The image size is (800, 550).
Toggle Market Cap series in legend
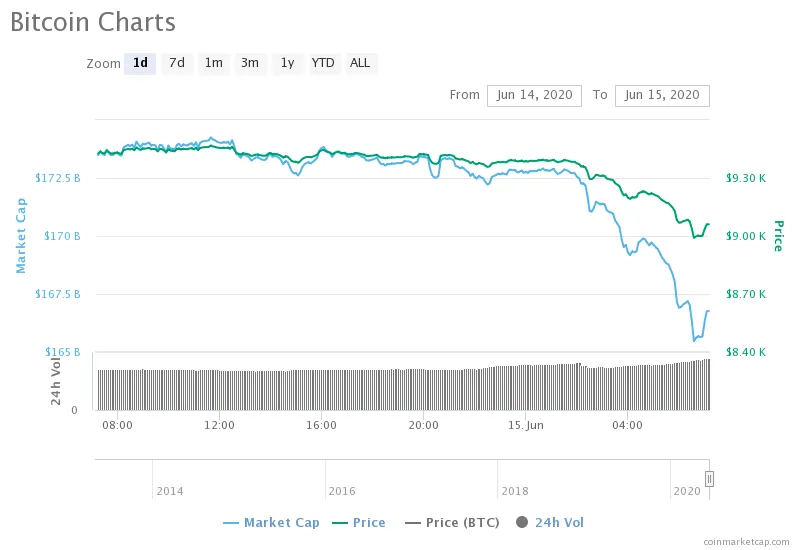271,522
